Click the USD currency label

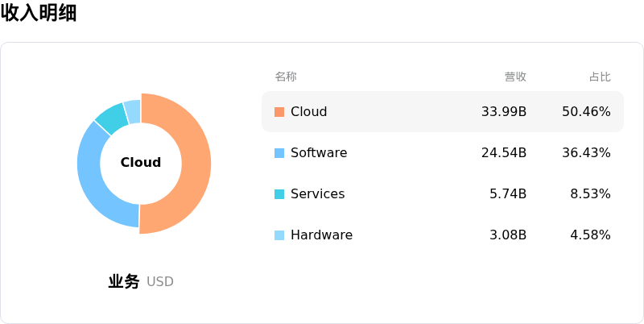tap(159, 282)
